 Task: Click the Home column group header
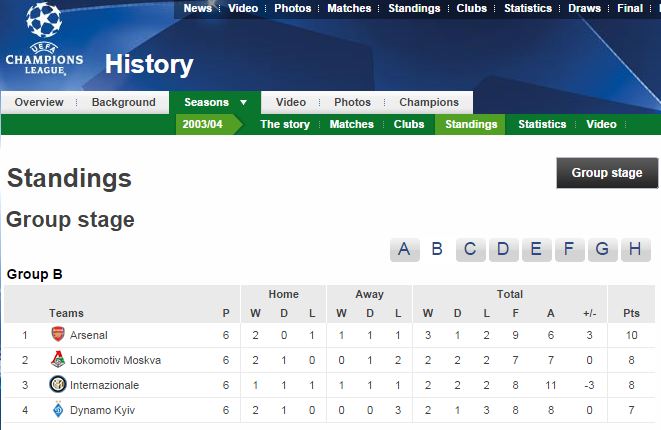pyautogui.click(x=283, y=294)
